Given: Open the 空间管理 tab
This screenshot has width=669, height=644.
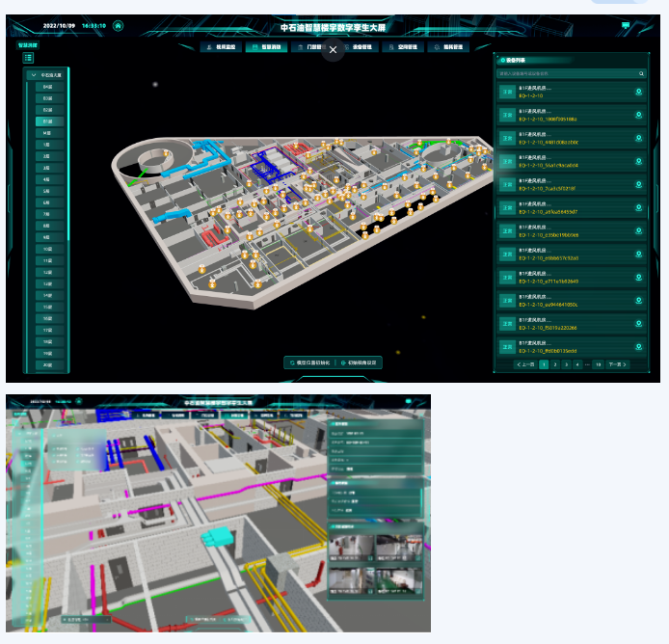Looking at the screenshot, I should [405, 46].
